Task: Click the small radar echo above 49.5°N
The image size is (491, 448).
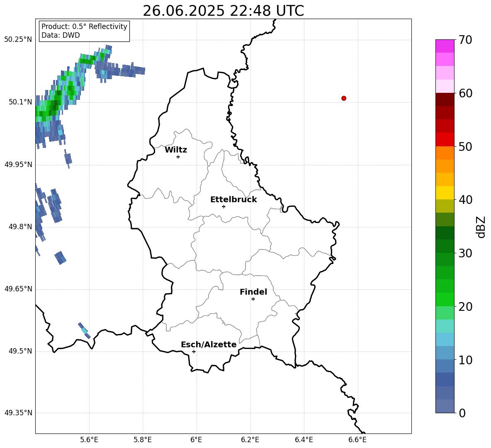Action: pos(84,330)
